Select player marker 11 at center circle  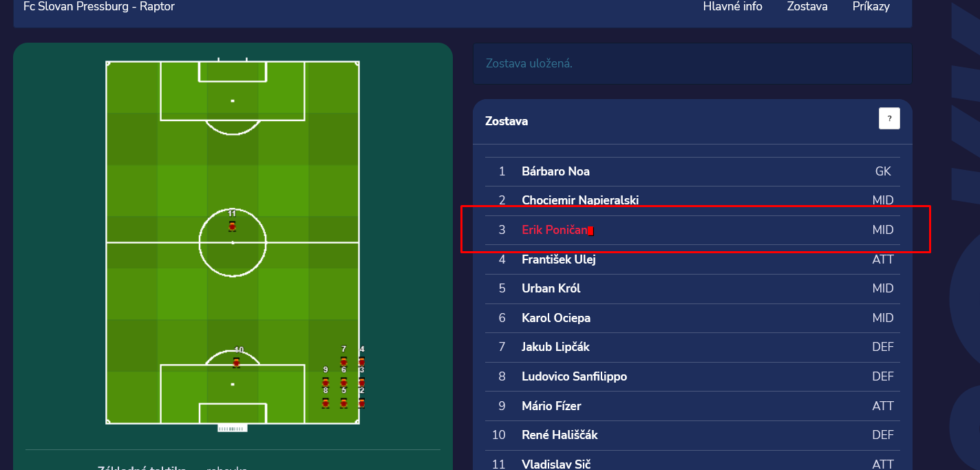[233, 226]
